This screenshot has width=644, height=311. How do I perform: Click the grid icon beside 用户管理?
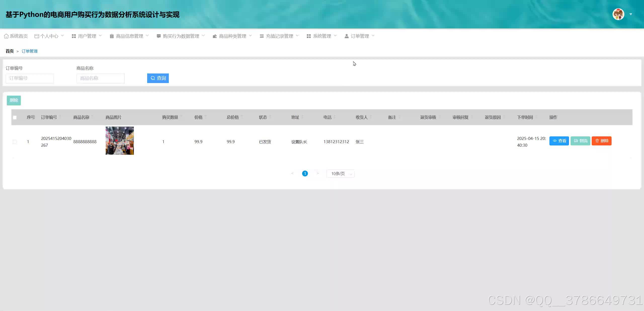[x=74, y=36]
